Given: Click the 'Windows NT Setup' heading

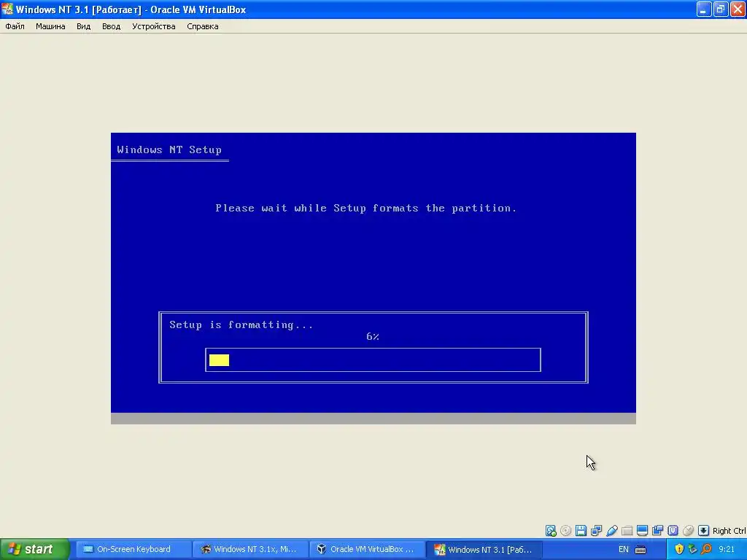Looking at the screenshot, I should (169, 149).
